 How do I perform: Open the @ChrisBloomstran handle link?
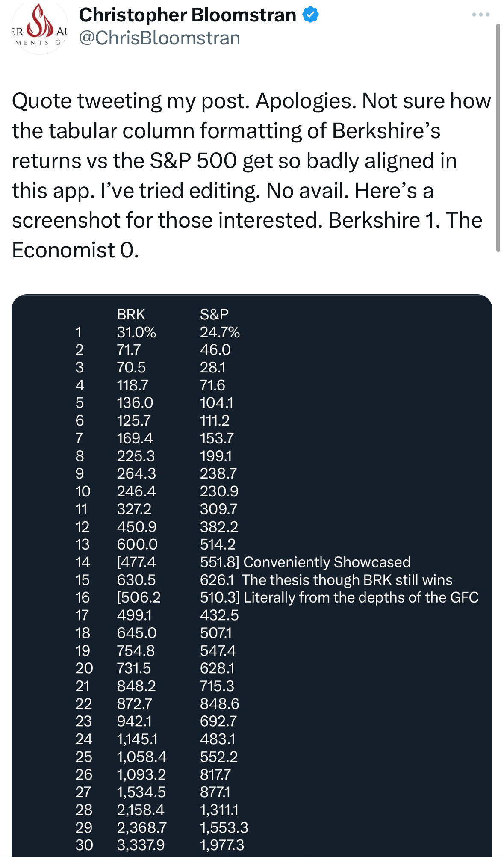point(159,38)
